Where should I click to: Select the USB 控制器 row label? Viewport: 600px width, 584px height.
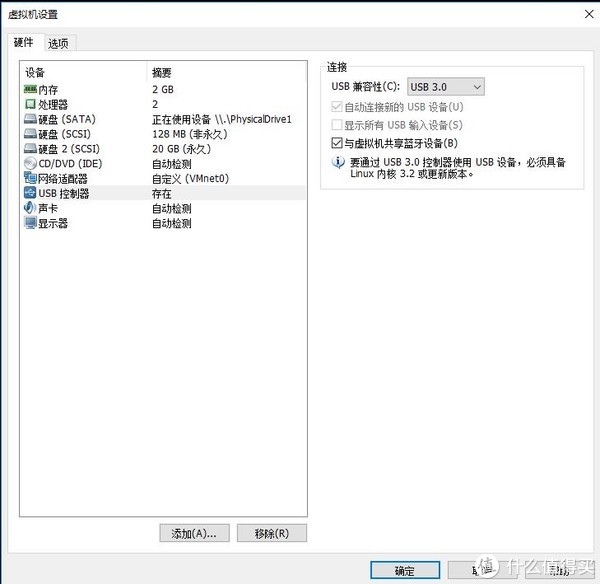[64, 193]
